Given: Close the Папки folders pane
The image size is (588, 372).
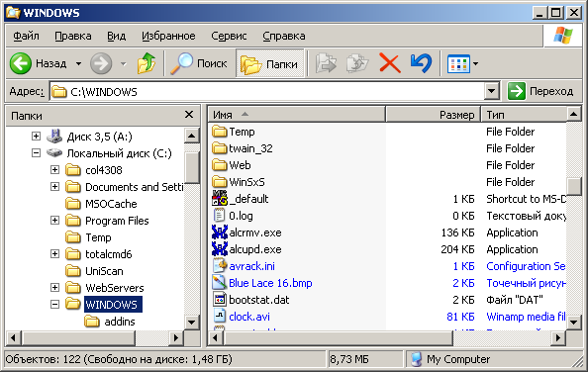Looking at the screenshot, I should [189, 115].
